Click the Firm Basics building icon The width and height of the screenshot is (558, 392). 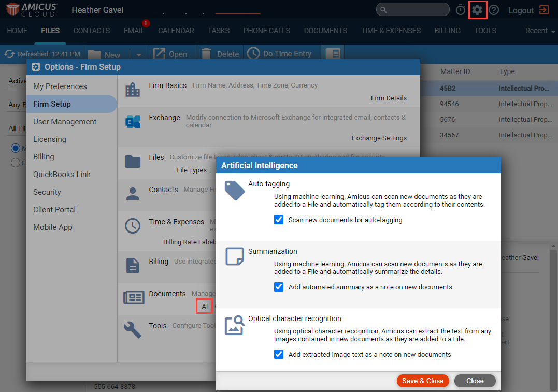(x=133, y=90)
